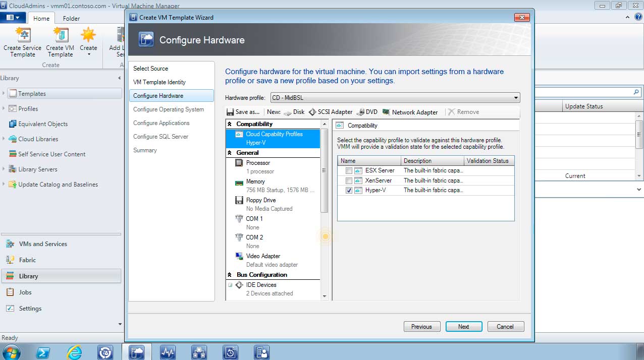644x360 pixels.
Task: Go to the Select Source wizard step
Action: [150, 69]
